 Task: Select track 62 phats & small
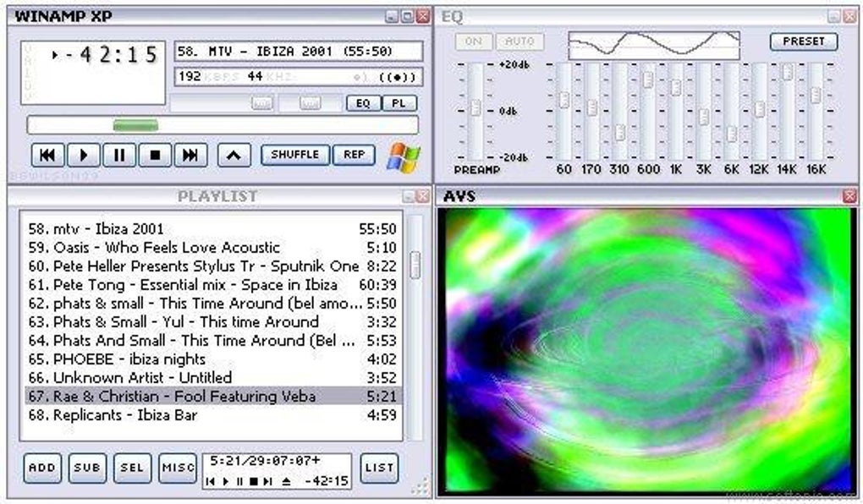pyautogui.click(x=212, y=304)
